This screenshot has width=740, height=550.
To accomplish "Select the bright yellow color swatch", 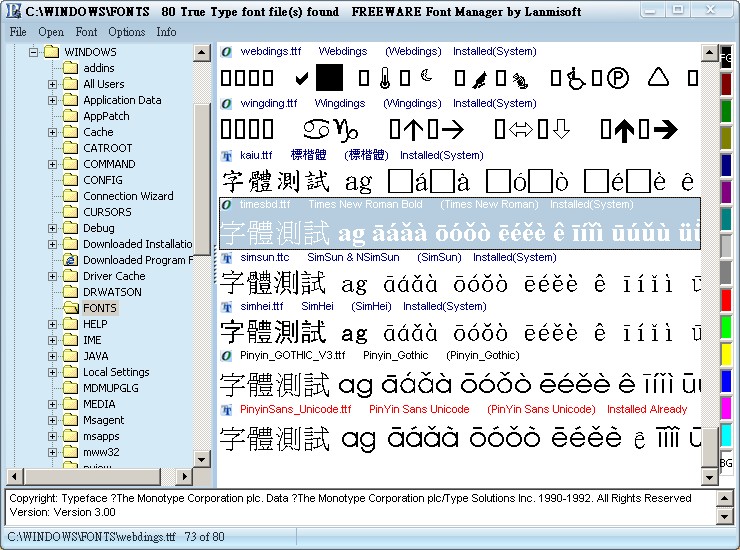I will pos(726,354).
